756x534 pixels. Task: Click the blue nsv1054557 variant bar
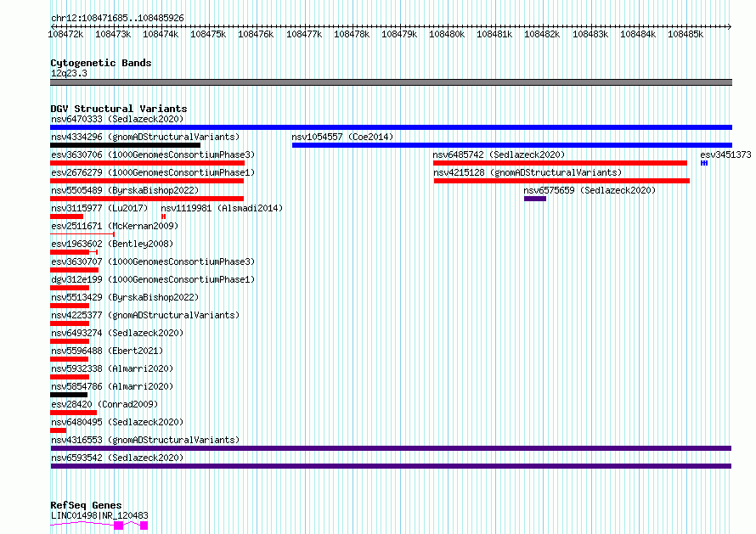coord(512,145)
